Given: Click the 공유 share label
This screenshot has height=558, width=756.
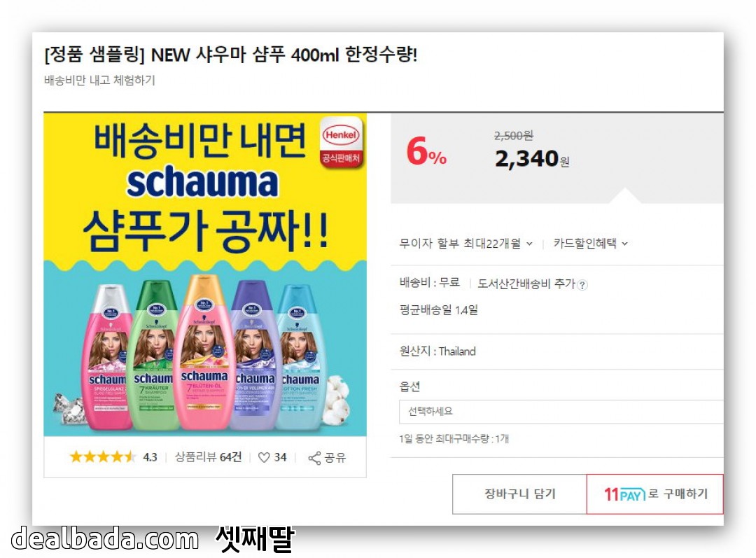Looking at the screenshot, I should point(335,457).
